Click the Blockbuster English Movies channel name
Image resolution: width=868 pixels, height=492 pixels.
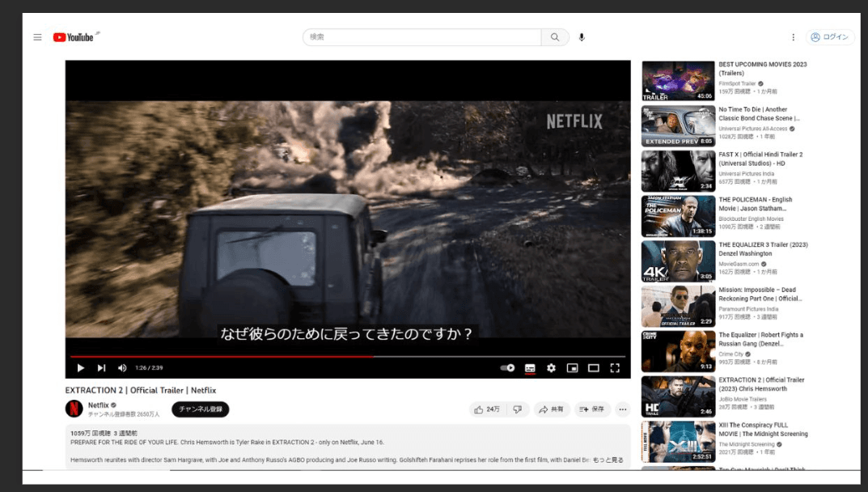[751, 218]
